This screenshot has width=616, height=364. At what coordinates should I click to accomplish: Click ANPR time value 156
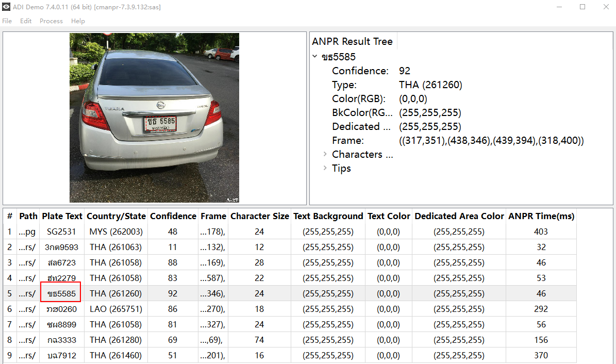point(541,340)
